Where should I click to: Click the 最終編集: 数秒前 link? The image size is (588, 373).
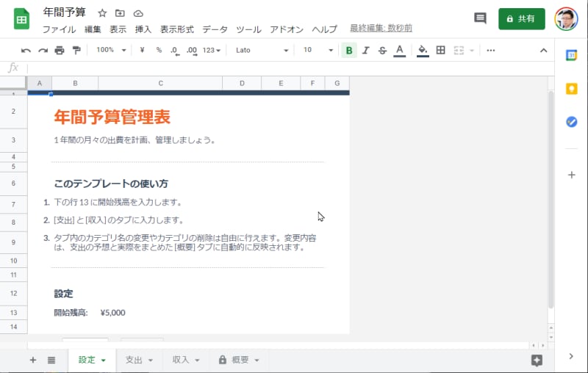(x=381, y=28)
